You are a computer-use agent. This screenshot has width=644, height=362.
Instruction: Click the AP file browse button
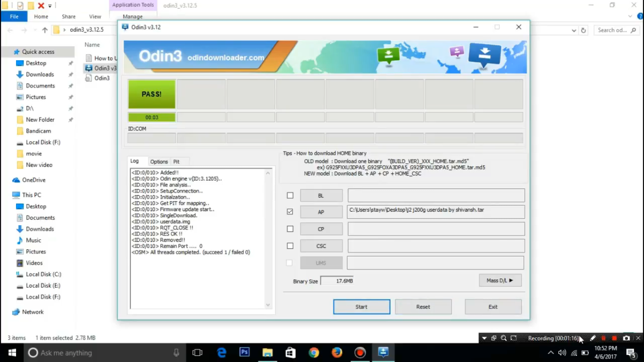(321, 212)
